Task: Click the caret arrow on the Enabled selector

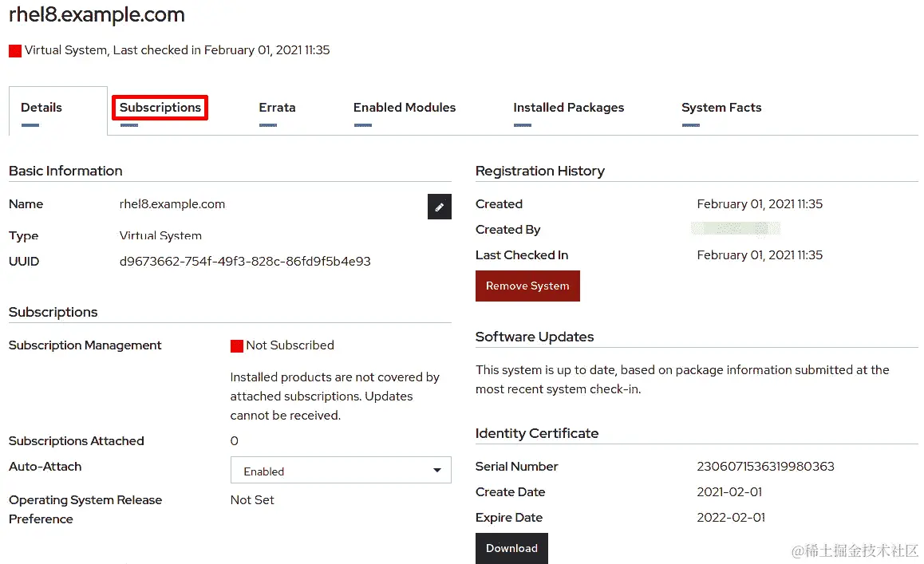Action: tap(437, 470)
